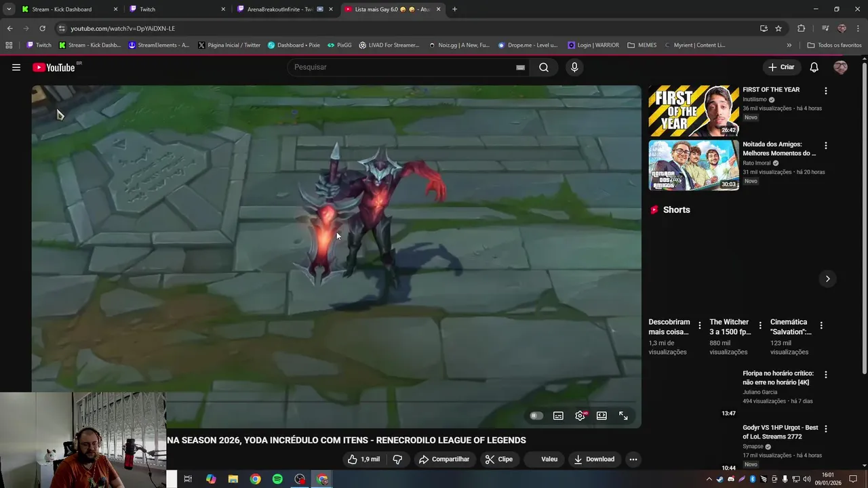
Task: Open File Explorer from the taskbar
Action: [233, 479]
